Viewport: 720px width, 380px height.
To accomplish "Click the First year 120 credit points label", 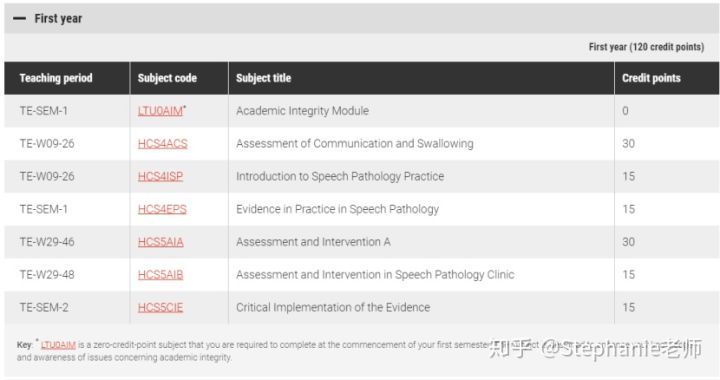I will (646, 47).
